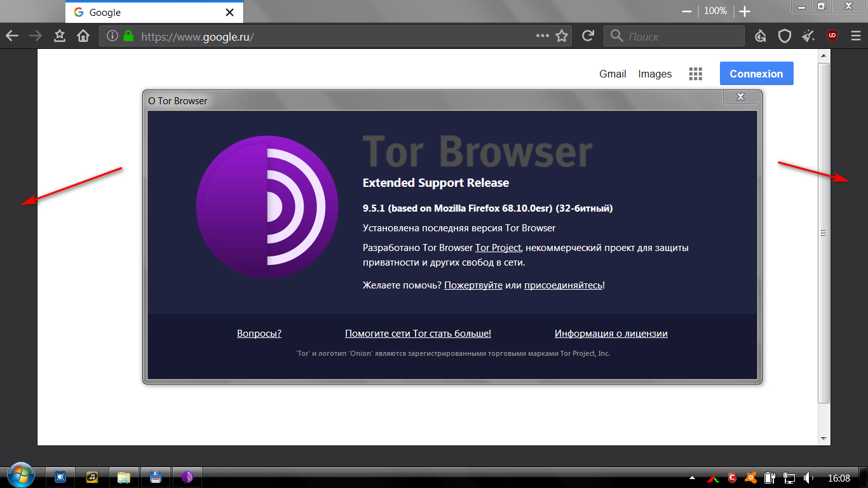The height and width of the screenshot is (488, 868).
Task: Open the uBlock Origin extension icon
Action: tap(832, 36)
